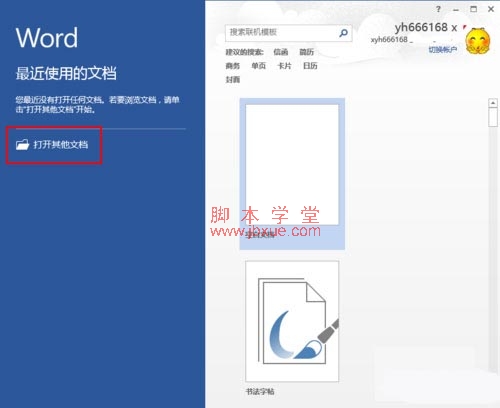
Task: Click the search magnifier icon
Action: [x=343, y=33]
